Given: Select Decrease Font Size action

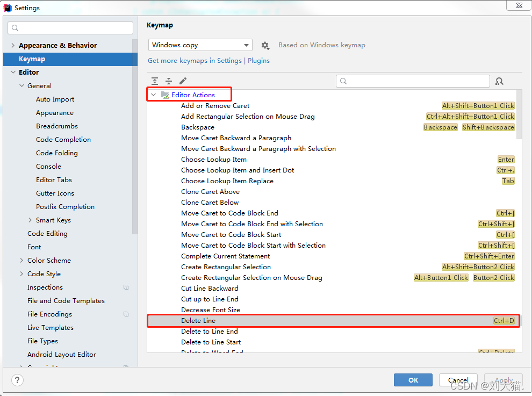Looking at the screenshot, I should click(x=334, y=310).
